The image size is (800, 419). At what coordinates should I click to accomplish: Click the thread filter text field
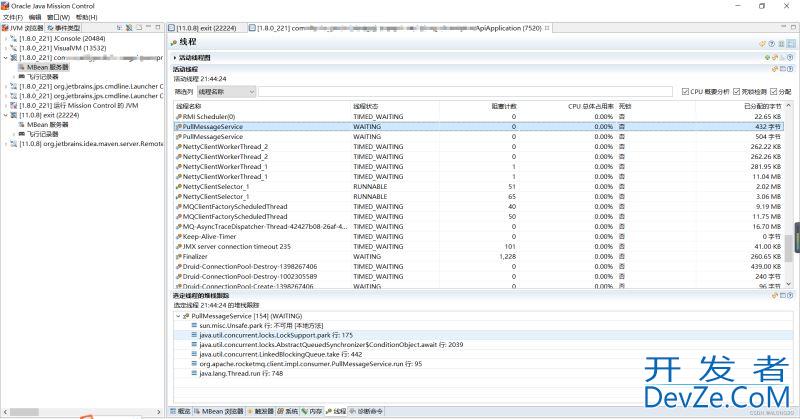tap(465, 92)
